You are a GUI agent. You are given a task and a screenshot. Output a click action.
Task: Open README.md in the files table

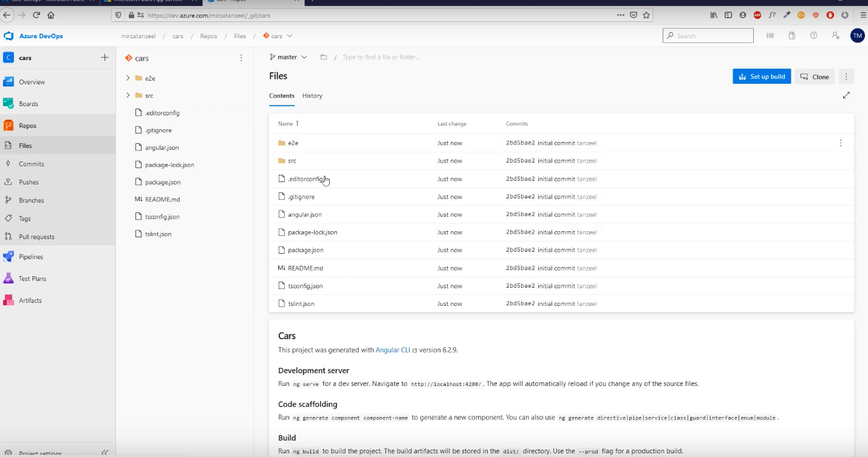coord(306,268)
